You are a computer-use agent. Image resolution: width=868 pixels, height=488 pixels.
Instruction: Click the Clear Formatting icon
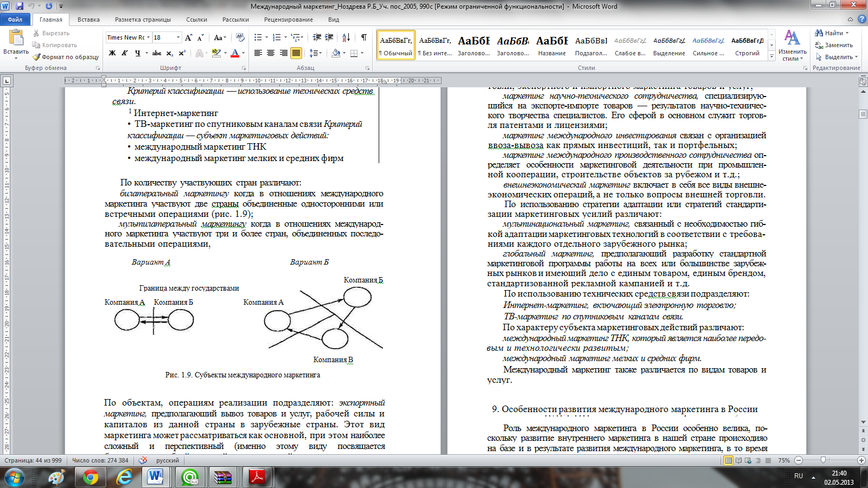[240, 37]
